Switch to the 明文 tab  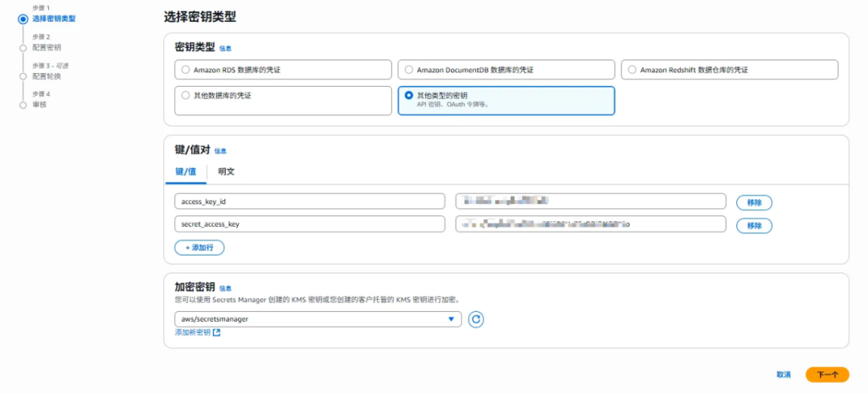(x=227, y=172)
